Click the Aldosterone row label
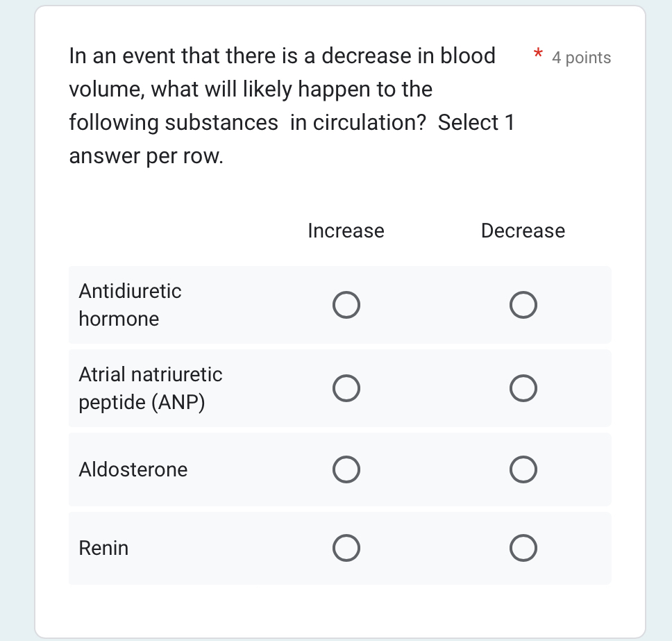Viewport: 672px width, 641px height. pos(133,469)
